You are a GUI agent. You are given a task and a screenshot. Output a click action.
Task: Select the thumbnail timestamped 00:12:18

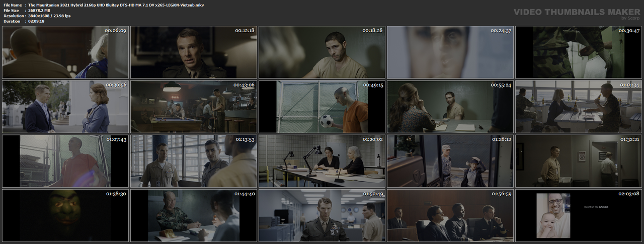pyautogui.click(x=194, y=52)
